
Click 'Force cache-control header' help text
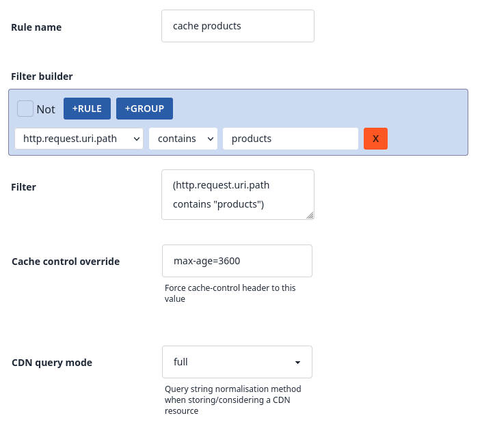(x=230, y=294)
